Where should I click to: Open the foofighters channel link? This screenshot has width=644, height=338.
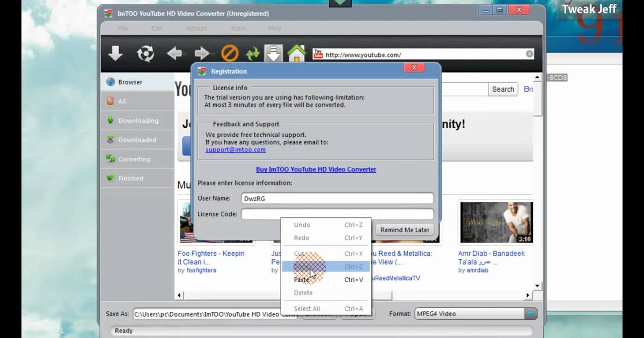click(x=201, y=270)
